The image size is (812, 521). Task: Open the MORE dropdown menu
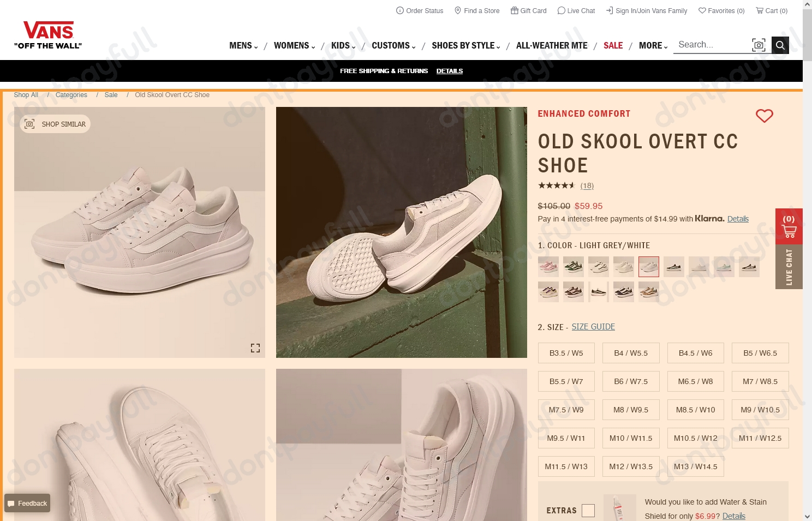pyautogui.click(x=651, y=45)
